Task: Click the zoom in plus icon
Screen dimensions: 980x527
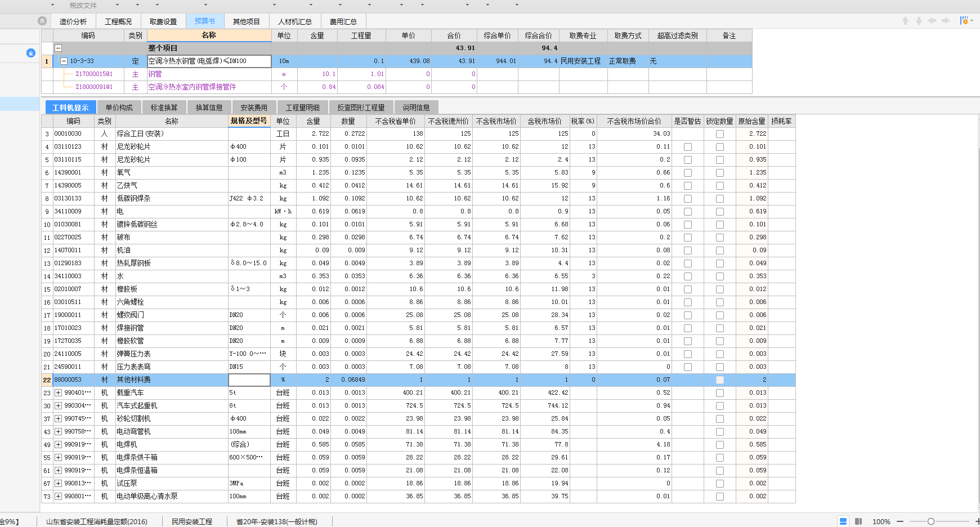Action: click(x=977, y=521)
